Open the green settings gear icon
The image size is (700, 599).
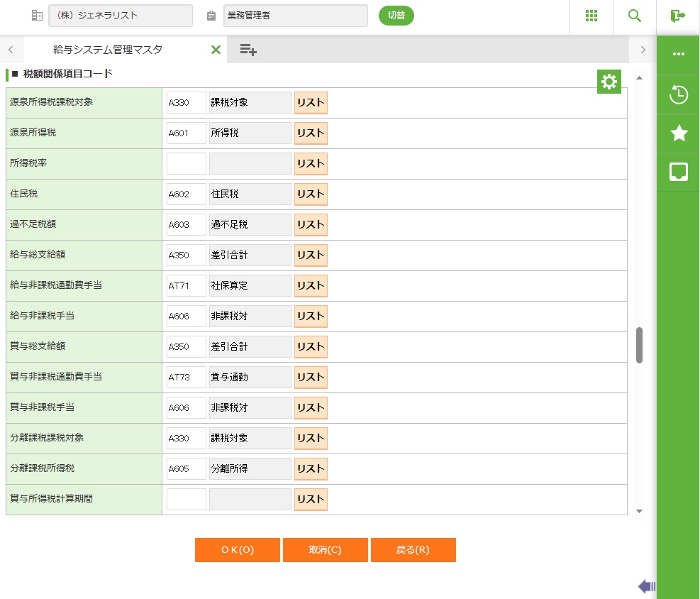609,82
